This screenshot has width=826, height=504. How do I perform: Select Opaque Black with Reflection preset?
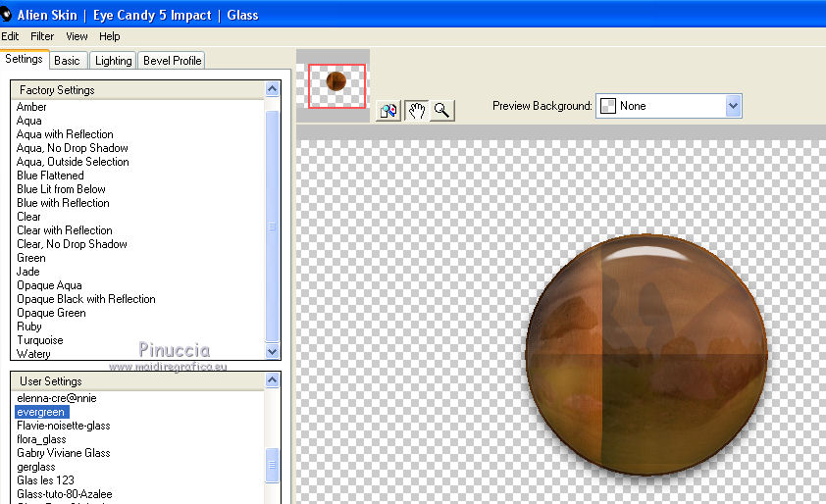[86, 299]
